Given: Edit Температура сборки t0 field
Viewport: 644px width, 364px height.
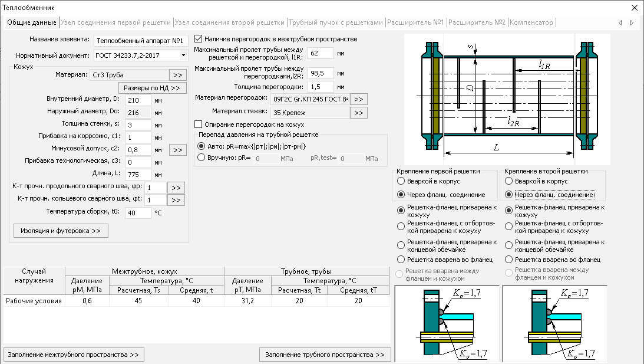Looking at the screenshot, I should pyautogui.click(x=138, y=212).
